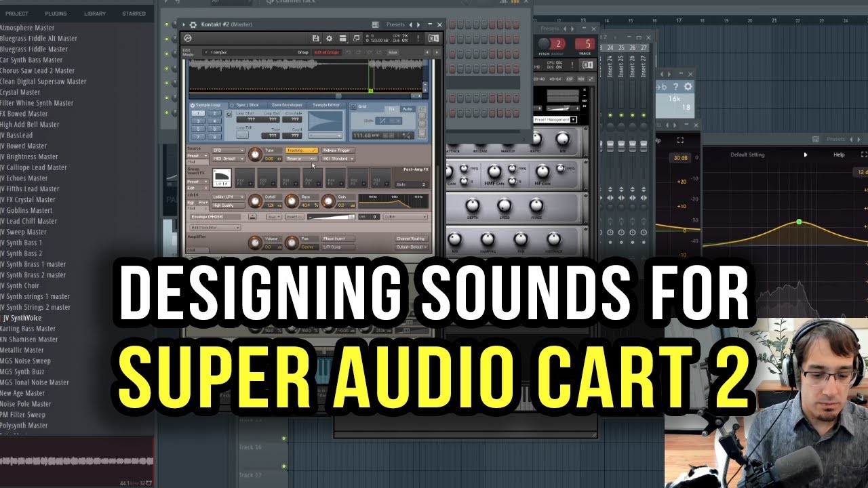Toggle the Grid power button
Screen dimensions: 868x488
[x=353, y=106]
